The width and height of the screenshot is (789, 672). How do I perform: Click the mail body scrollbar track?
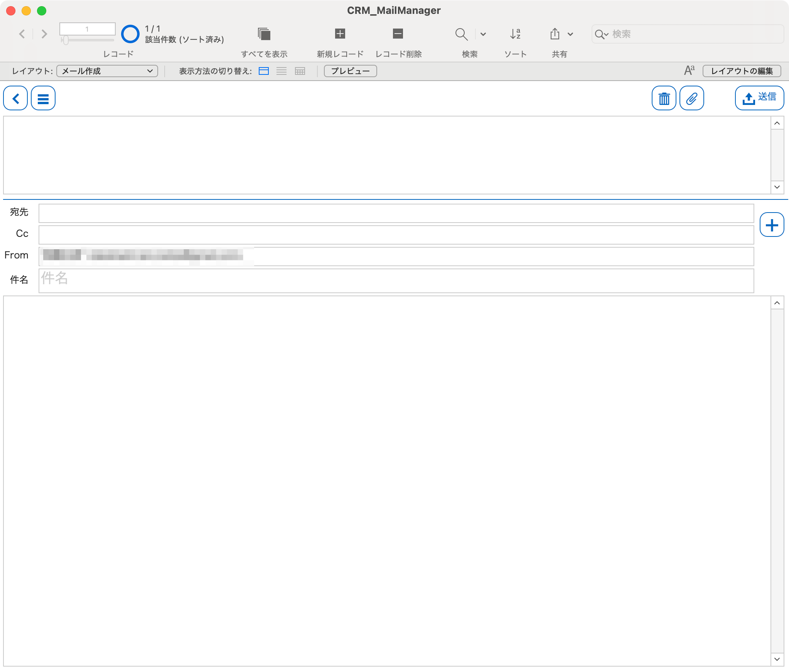pos(777,481)
